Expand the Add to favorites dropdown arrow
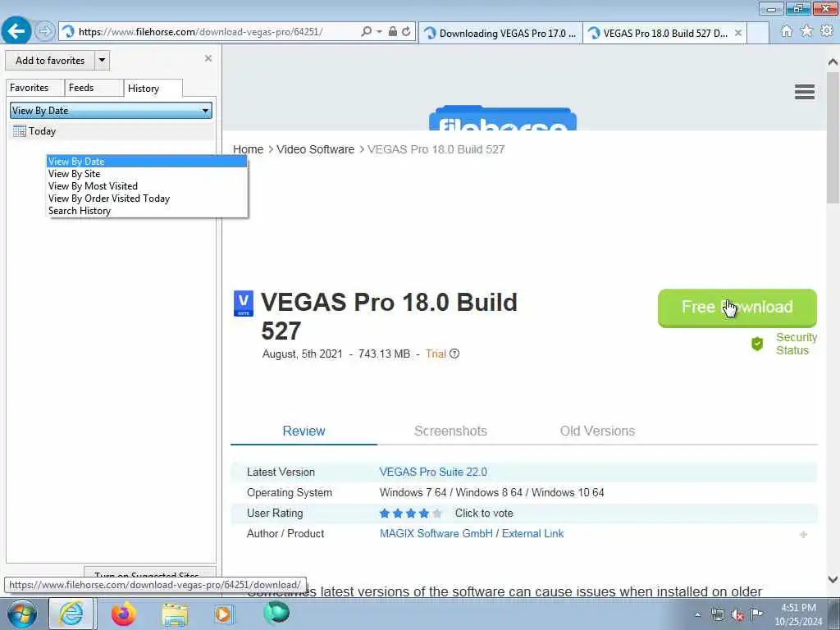This screenshot has width=840, height=630. click(103, 61)
